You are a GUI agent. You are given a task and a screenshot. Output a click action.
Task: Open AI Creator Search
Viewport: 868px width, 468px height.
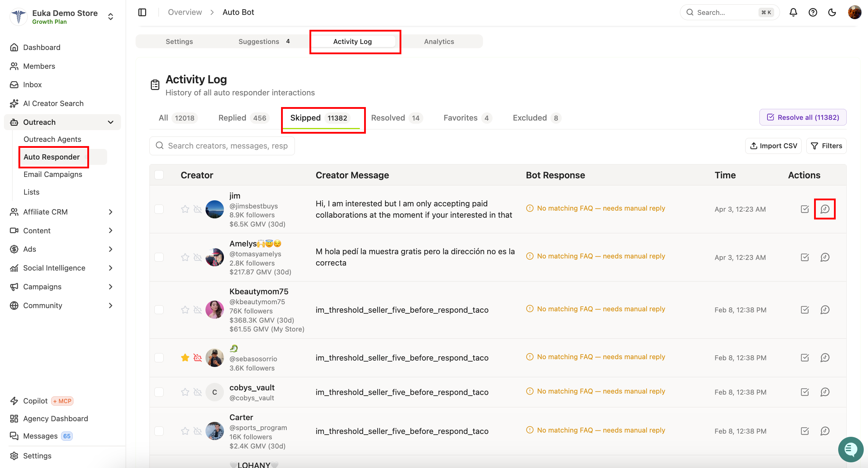tap(53, 104)
